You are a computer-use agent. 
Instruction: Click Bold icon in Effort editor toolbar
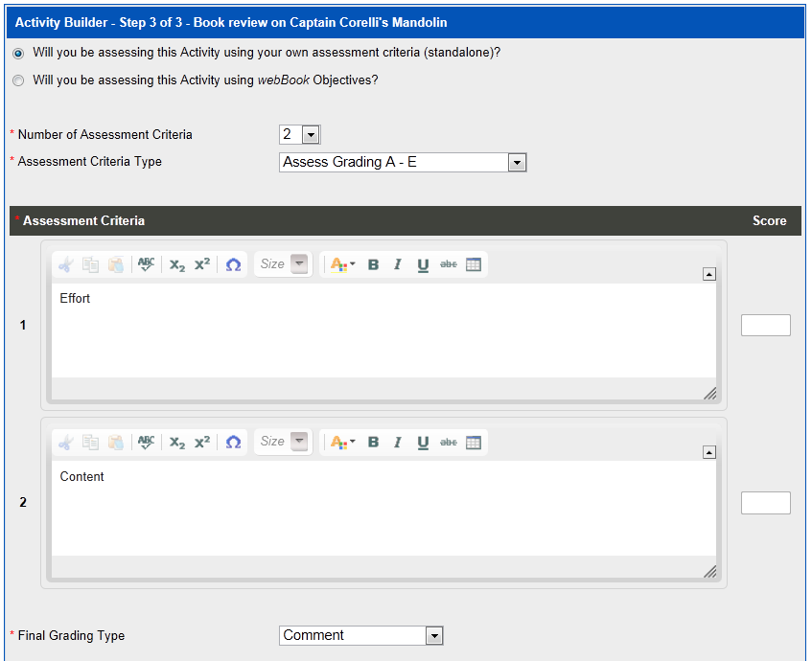(373, 264)
